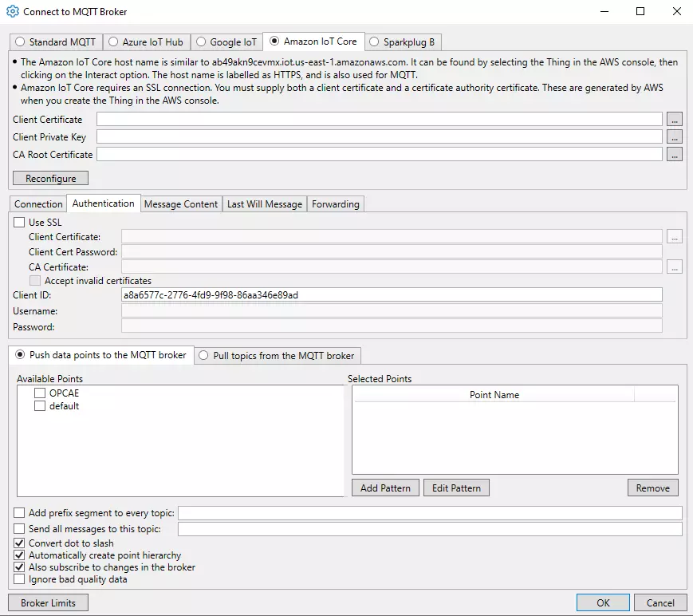
Task: Click the Client Private Key path field
Action: pyautogui.click(x=380, y=136)
